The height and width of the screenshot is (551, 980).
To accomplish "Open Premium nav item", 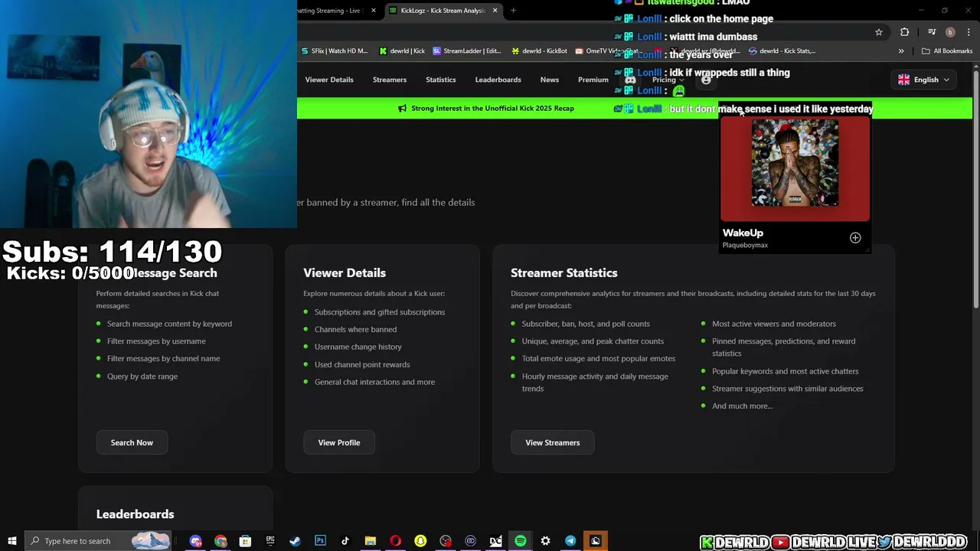I will (x=593, y=80).
